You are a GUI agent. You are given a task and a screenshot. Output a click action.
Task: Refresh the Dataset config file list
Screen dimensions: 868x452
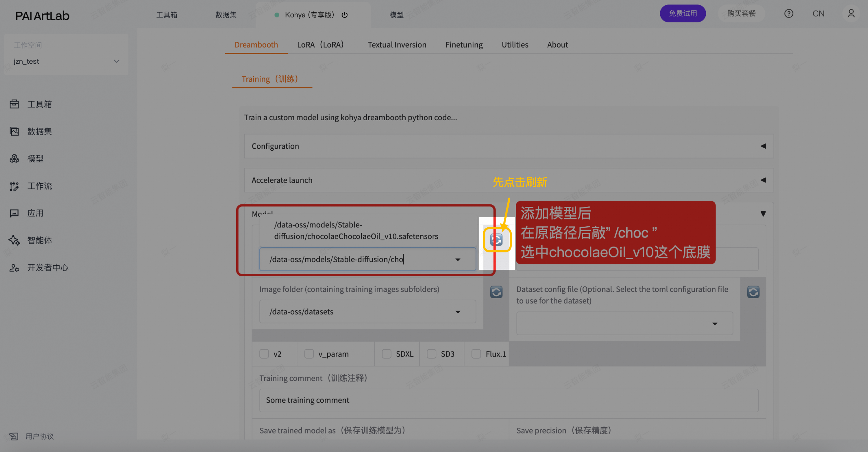point(753,292)
